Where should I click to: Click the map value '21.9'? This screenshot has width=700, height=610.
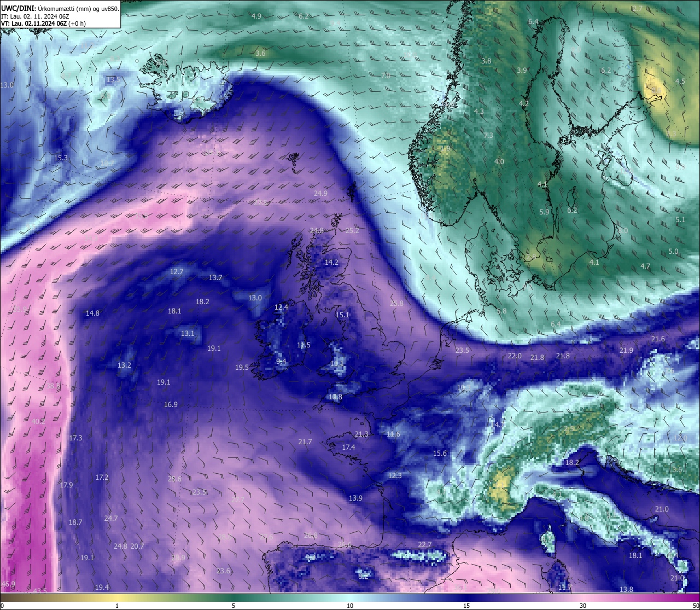tap(626, 351)
